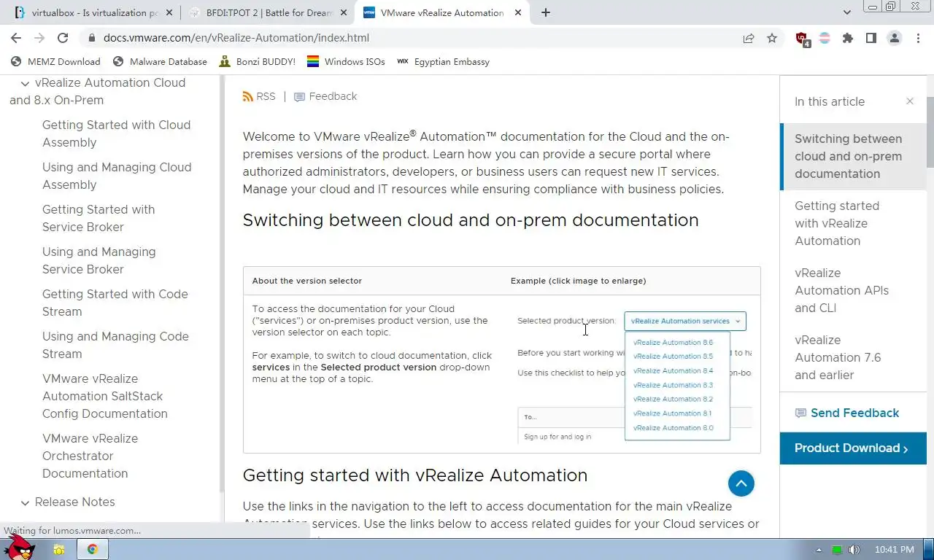Click the lock site-info icon
The image size is (934, 560).
pyautogui.click(x=91, y=38)
